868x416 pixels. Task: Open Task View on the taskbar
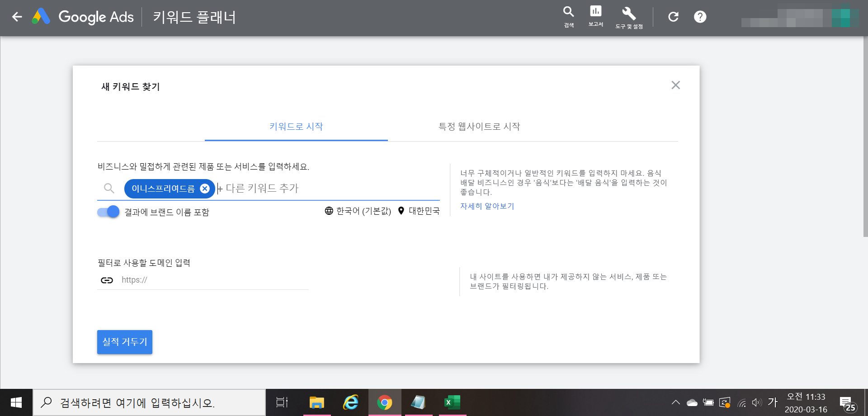click(282, 402)
